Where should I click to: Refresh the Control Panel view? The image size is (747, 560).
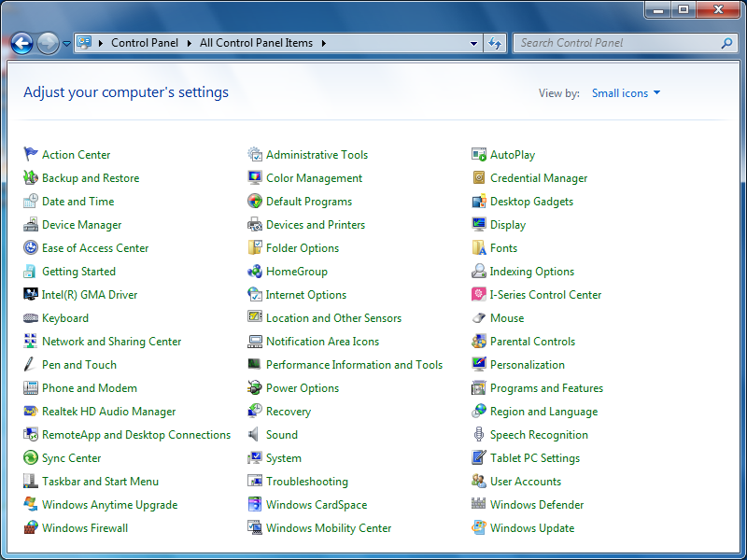(x=495, y=43)
